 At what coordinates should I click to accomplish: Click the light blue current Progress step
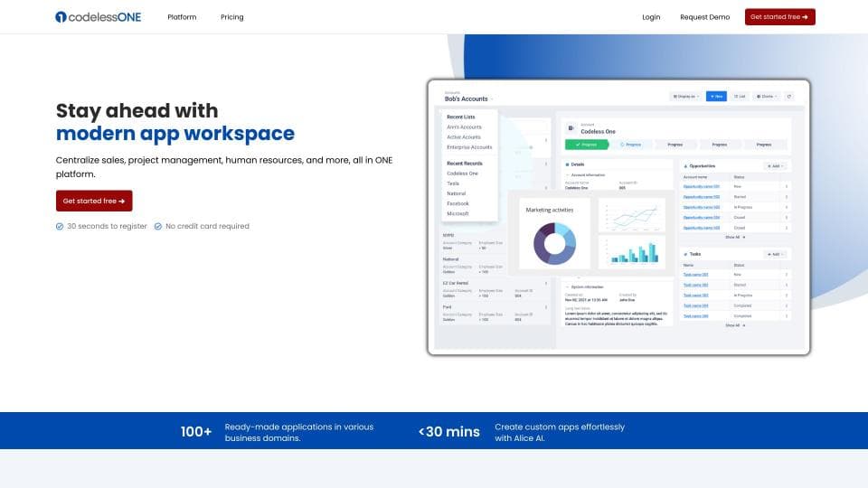coord(630,145)
